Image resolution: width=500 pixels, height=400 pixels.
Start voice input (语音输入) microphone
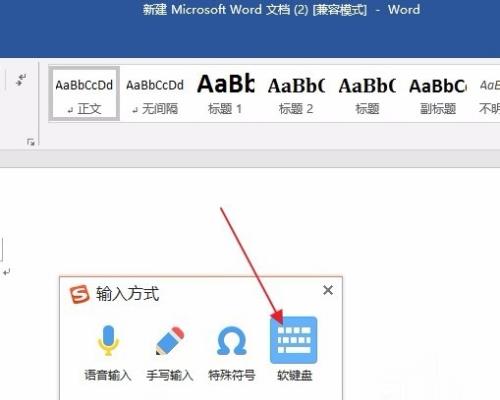coord(108,340)
